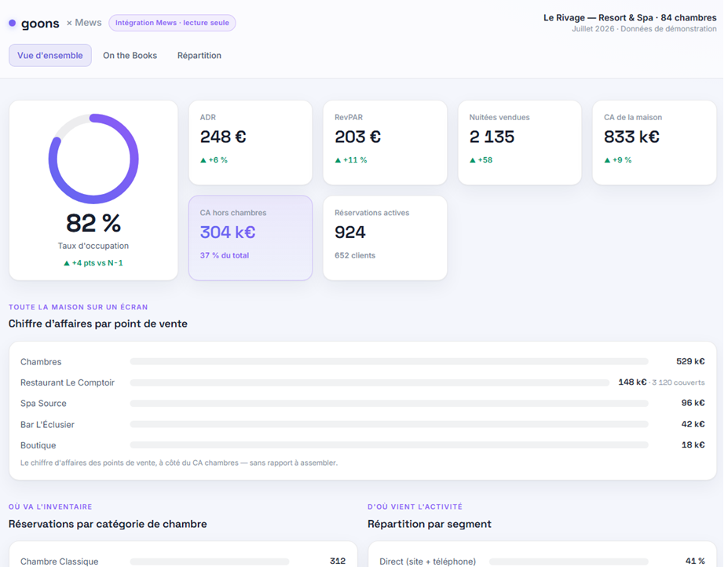728x567 pixels.
Task: Click the purple dot goons logo
Action: click(x=12, y=23)
